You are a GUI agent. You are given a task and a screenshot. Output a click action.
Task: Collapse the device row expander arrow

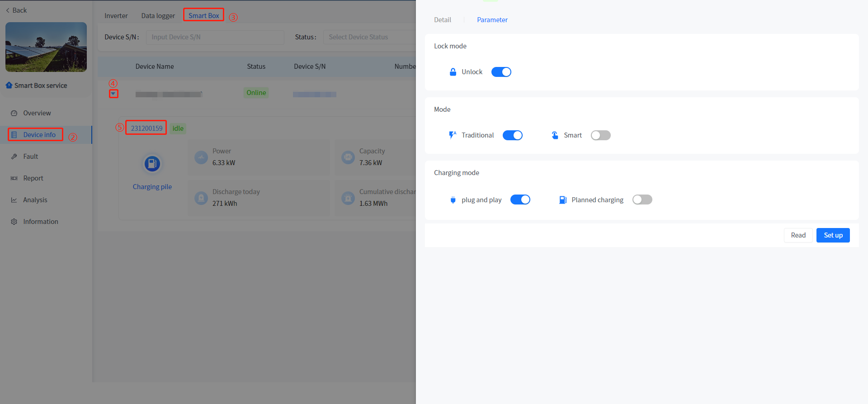click(113, 94)
